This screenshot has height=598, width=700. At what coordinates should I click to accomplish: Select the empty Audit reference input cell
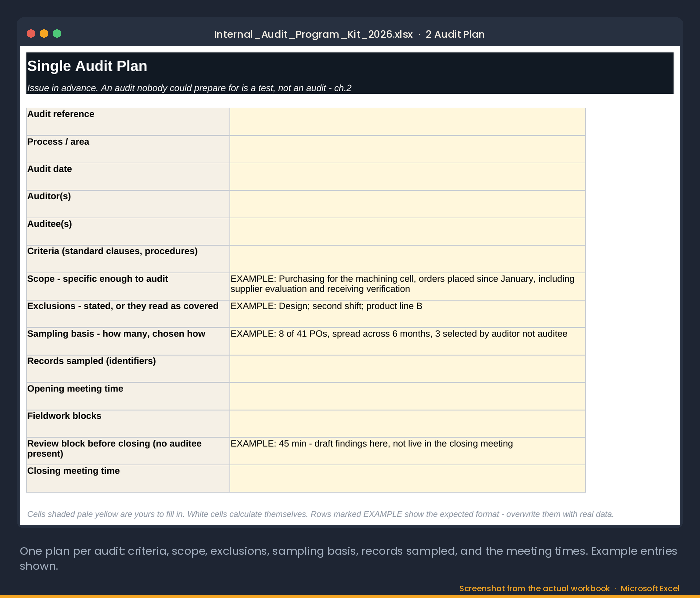tap(407, 122)
